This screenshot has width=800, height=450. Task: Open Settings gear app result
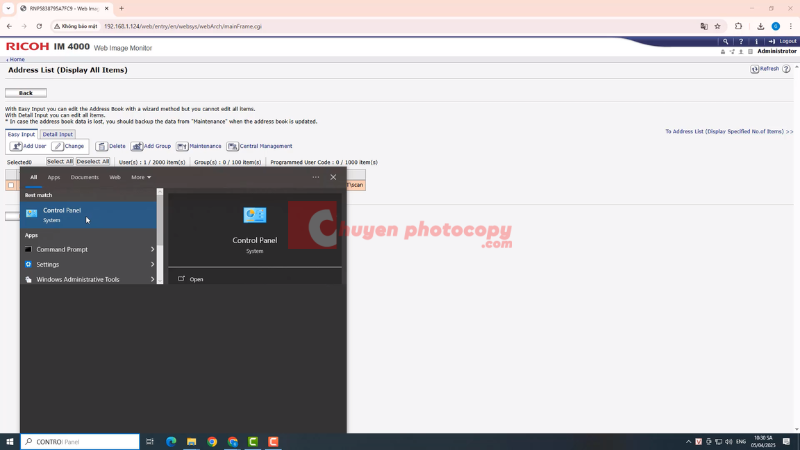tap(88, 264)
